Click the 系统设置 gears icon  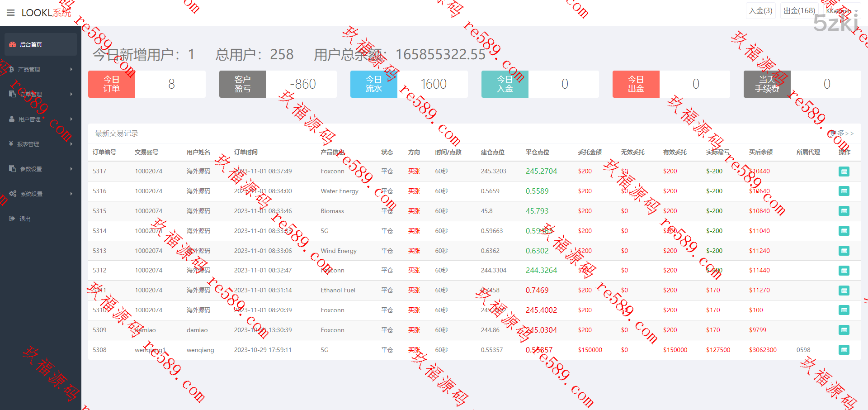tap(13, 194)
